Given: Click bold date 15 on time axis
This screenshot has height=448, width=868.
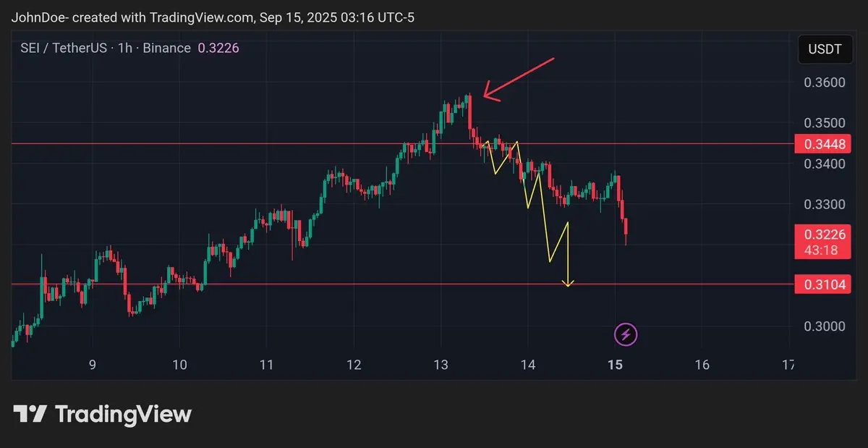Looking at the screenshot, I should (x=615, y=365).
